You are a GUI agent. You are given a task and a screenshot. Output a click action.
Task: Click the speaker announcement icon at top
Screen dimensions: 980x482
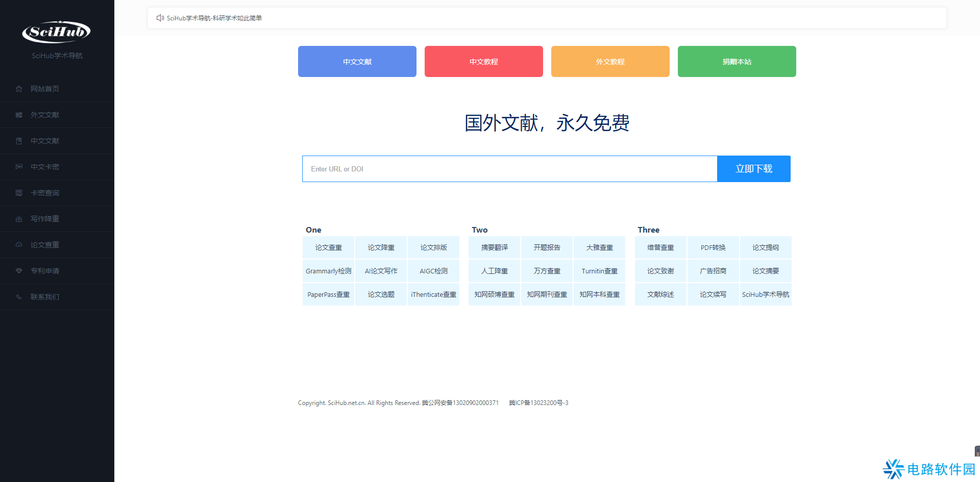(160, 18)
